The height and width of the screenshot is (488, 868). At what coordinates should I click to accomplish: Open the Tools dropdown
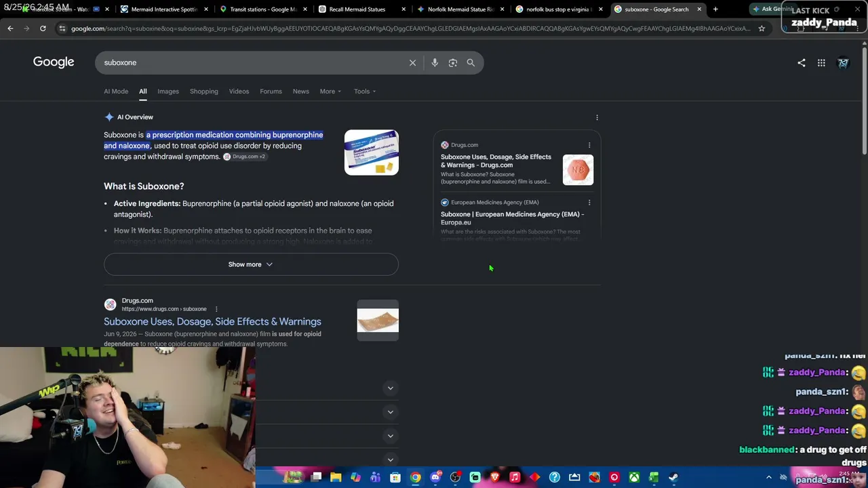(x=364, y=91)
